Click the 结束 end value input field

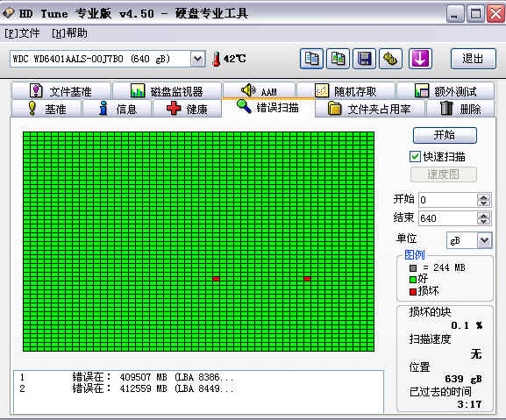447,218
